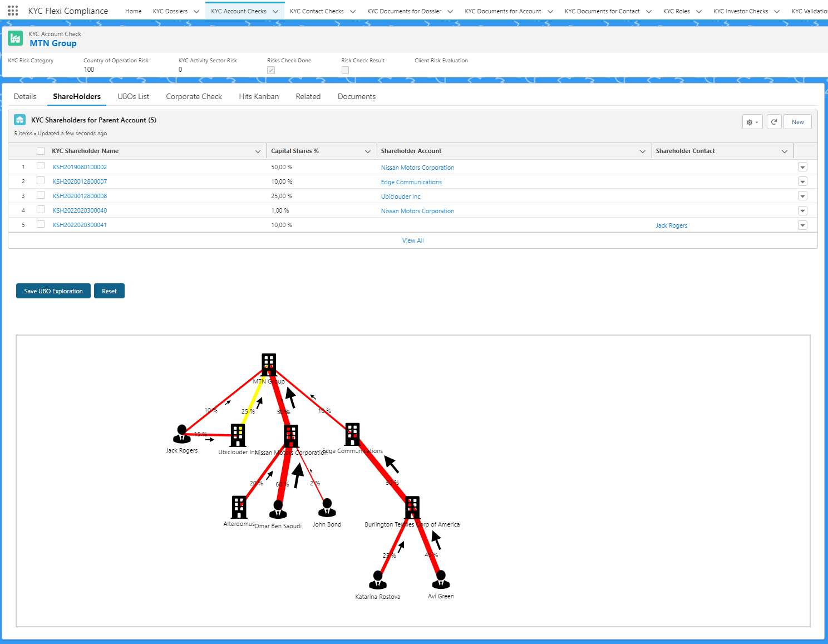Check row KSH2020012800008 checkbox

(x=40, y=195)
